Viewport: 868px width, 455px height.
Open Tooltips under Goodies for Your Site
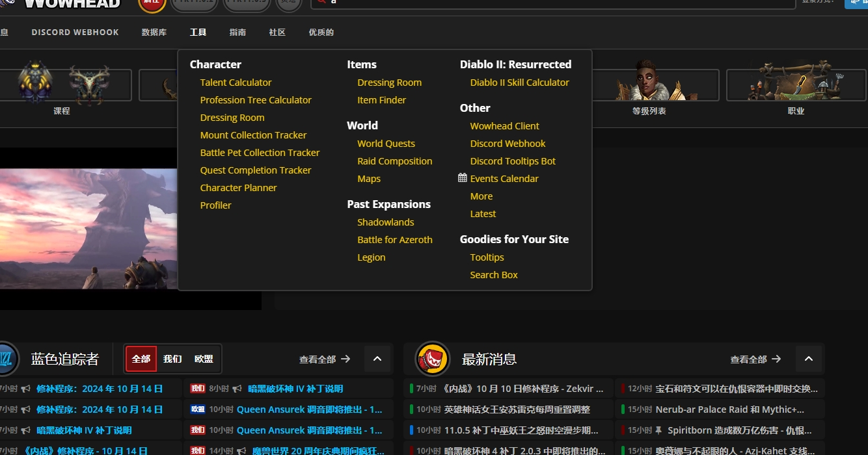click(x=487, y=257)
